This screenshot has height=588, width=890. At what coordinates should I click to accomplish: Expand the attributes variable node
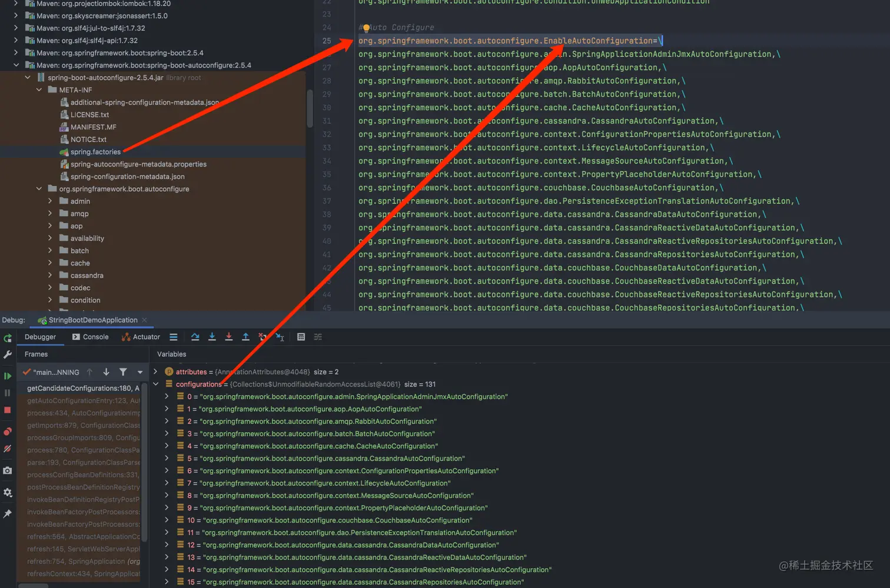pyautogui.click(x=155, y=372)
